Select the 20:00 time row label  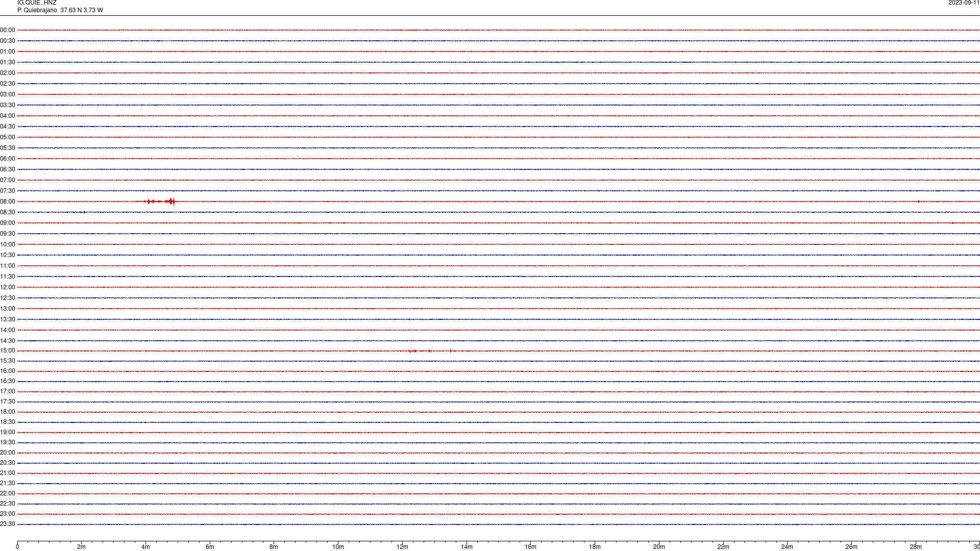coord(8,453)
